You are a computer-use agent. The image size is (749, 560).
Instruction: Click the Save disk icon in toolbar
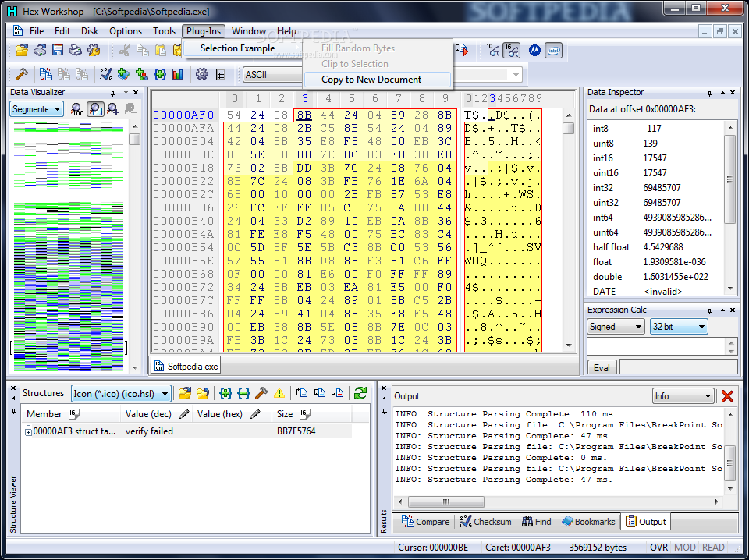pos(58,51)
